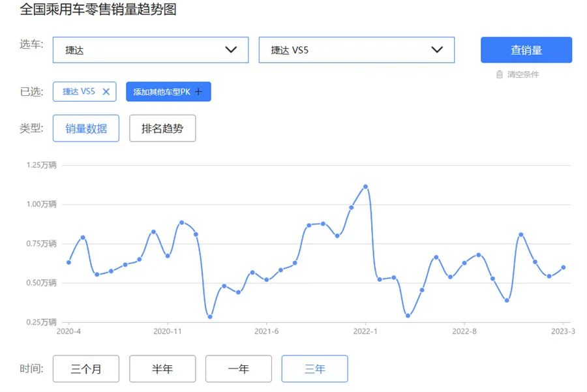Select the 三年 time range
Image resolution: width=587 pixels, height=392 pixels.
click(x=314, y=369)
